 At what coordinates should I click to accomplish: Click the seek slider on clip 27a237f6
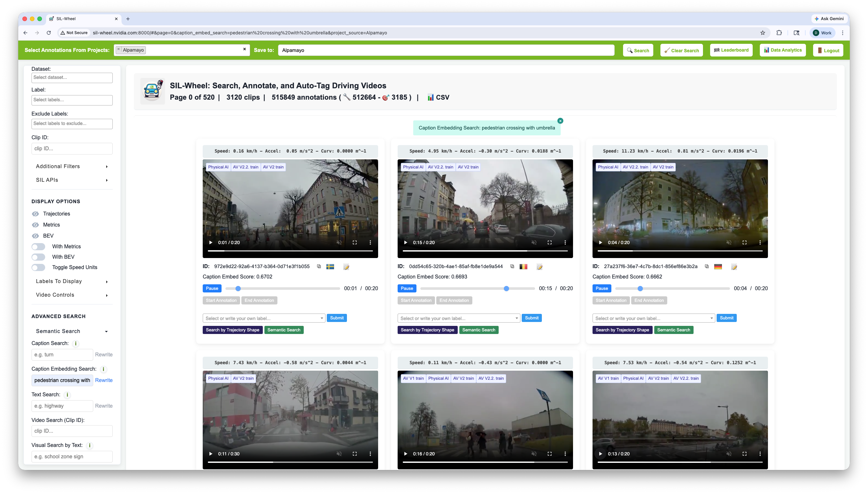672,289
